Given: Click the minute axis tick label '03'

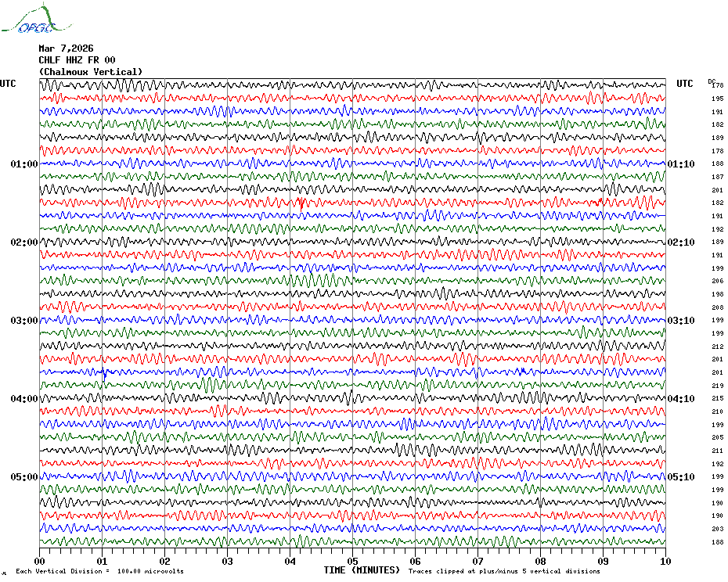Looking at the screenshot, I should (227, 561).
